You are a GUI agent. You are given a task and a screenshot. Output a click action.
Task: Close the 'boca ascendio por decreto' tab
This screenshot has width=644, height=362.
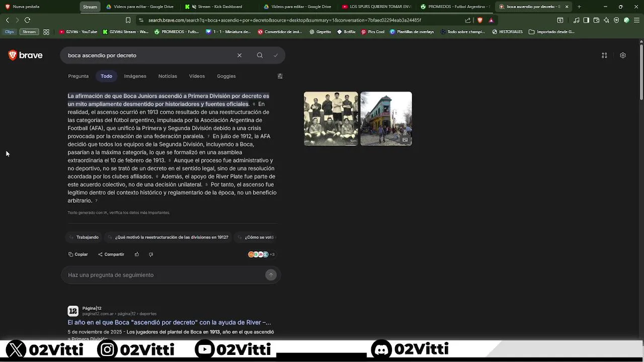tap(567, 7)
